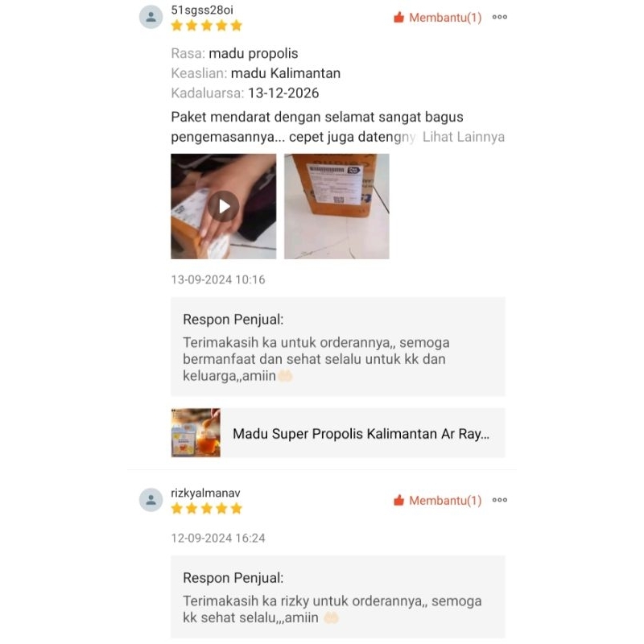Toggle Membantu(1) on rizkyalmanav review
Image resolution: width=644 pixels, height=644 pixels.
pos(437,500)
